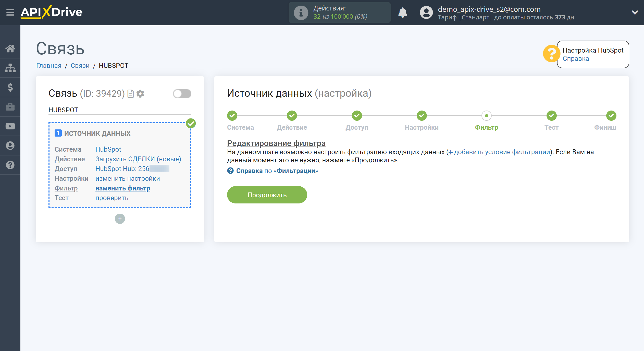Open the billing dollar sidebar icon
The height and width of the screenshot is (351, 644).
[10, 87]
